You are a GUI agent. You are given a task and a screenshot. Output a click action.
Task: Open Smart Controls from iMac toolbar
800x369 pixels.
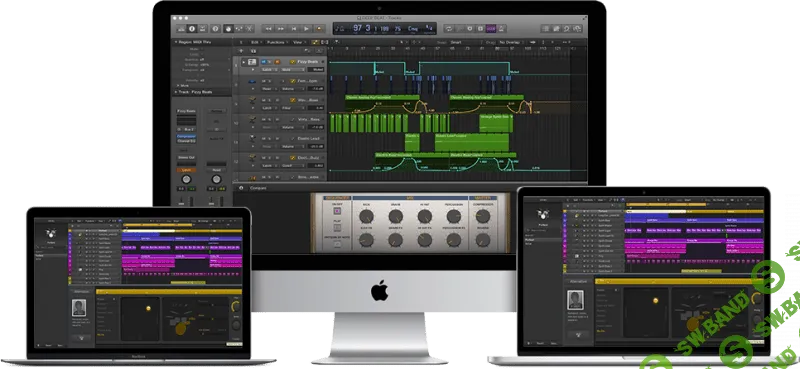pyautogui.click(x=229, y=29)
